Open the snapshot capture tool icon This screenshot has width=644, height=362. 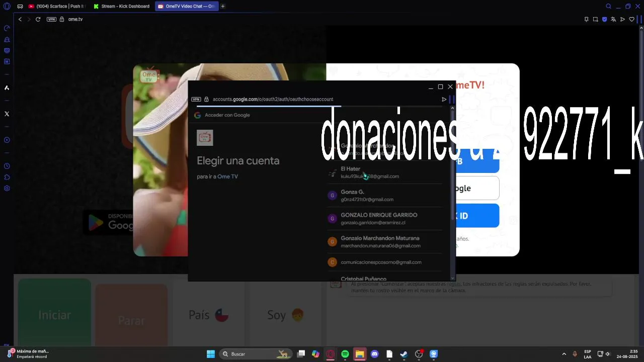(595, 19)
